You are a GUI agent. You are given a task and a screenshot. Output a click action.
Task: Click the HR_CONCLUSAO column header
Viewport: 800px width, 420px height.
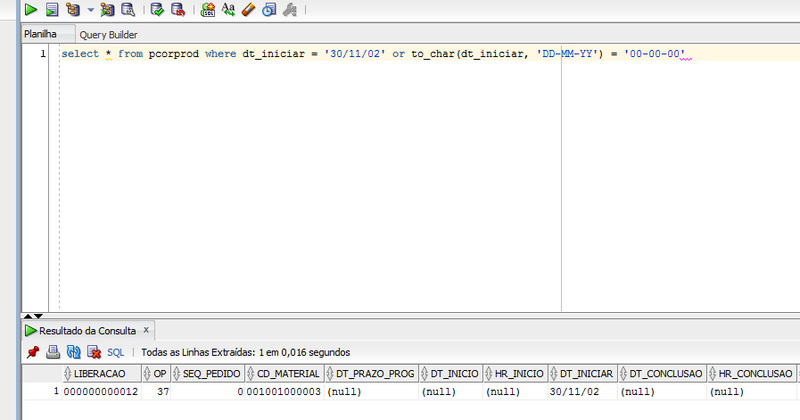[x=752, y=374]
